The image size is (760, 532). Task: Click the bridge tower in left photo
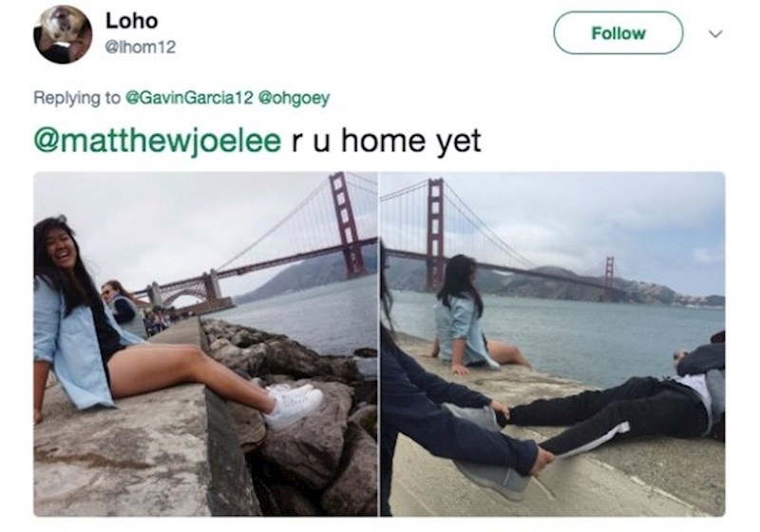coord(347,225)
